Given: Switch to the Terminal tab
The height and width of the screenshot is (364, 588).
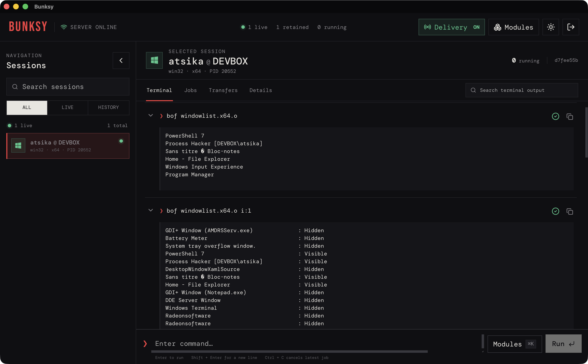Looking at the screenshot, I should [x=159, y=90].
